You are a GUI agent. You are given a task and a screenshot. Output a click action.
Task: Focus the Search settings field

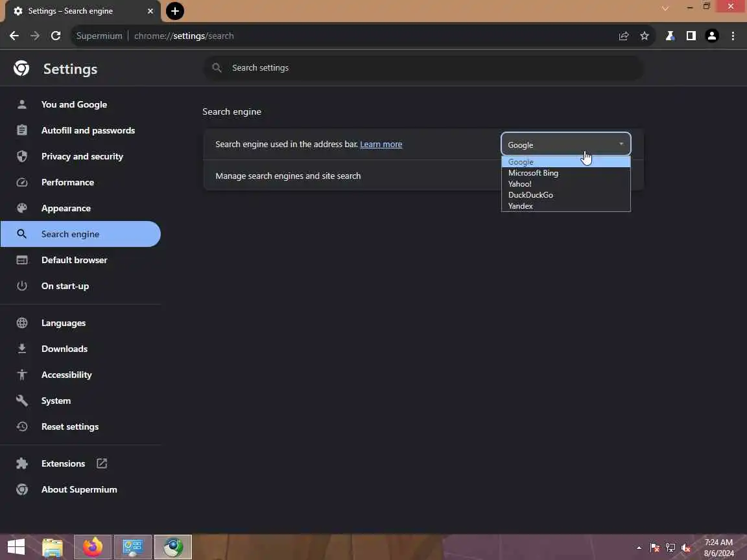(x=423, y=67)
